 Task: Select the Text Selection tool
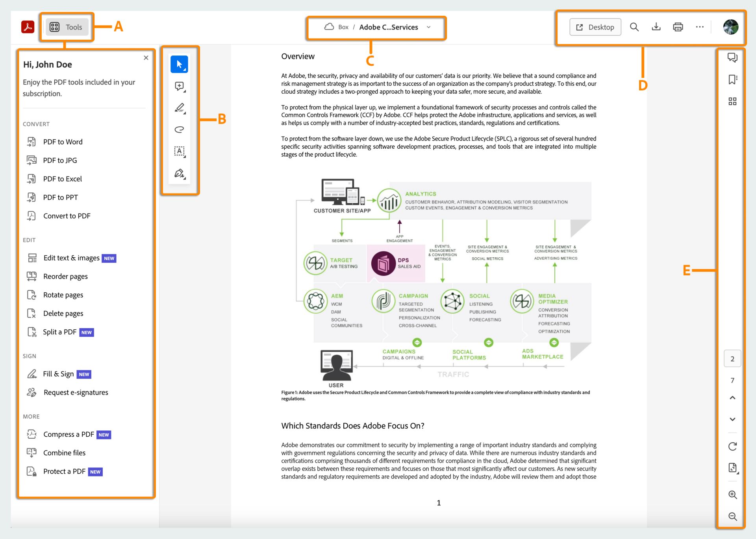click(x=179, y=151)
